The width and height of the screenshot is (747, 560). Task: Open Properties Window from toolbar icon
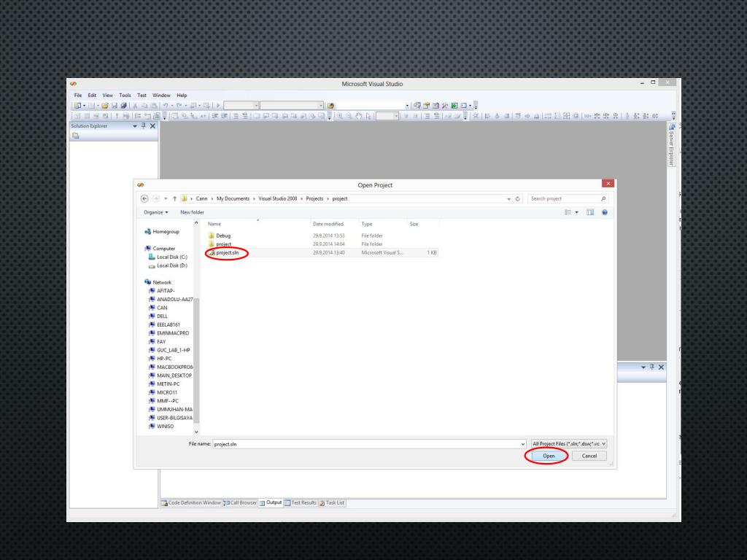point(426,106)
